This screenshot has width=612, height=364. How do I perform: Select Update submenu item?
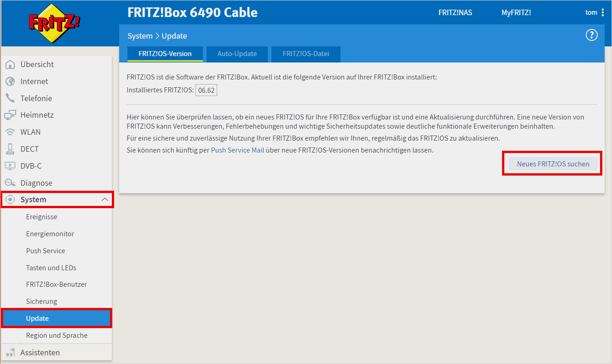[57, 318]
